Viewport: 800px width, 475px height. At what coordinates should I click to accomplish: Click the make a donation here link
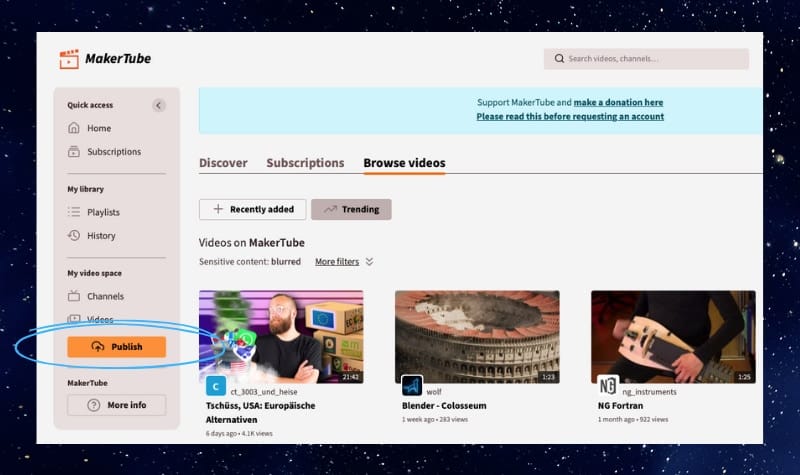[618, 103]
